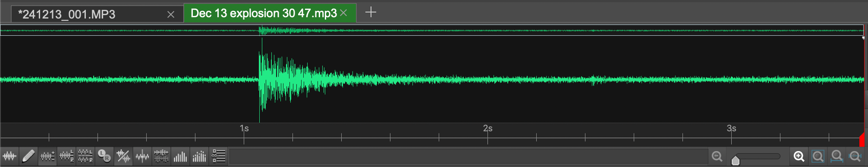Click the 2s mark on the time ruler
868x167 pixels.
tap(488, 129)
